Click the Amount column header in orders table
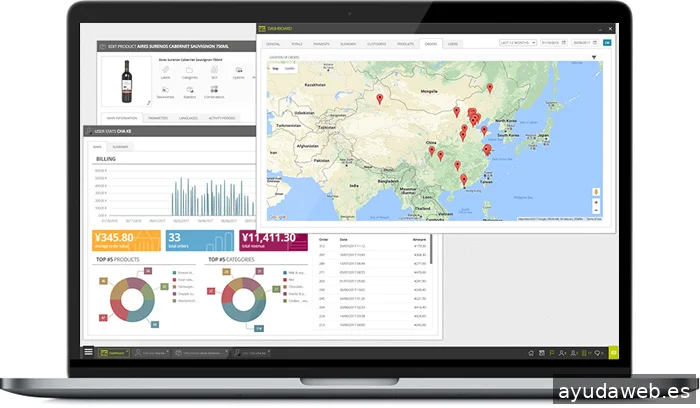Image resolution: width=700 pixels, height=408 pixels. [419, 239]
